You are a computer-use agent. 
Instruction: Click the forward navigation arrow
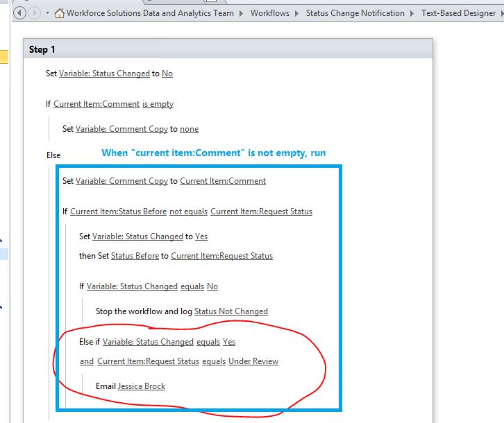pos(35,13)
